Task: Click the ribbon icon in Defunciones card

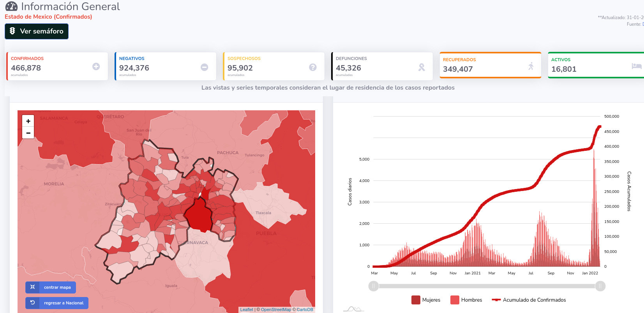Action: (422, 67)
